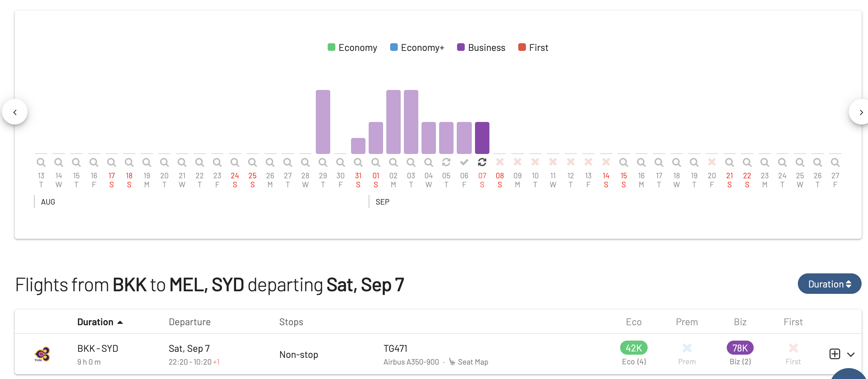
Task: Click the refresh icon for Sep 05
Action: 446,162
